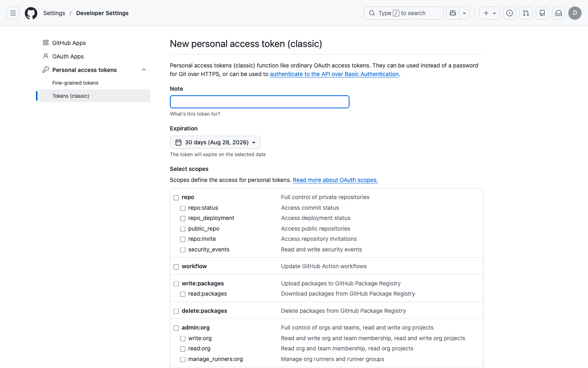
Task: Open the Basic Authentication API link
Action: (x=334, y=74)
